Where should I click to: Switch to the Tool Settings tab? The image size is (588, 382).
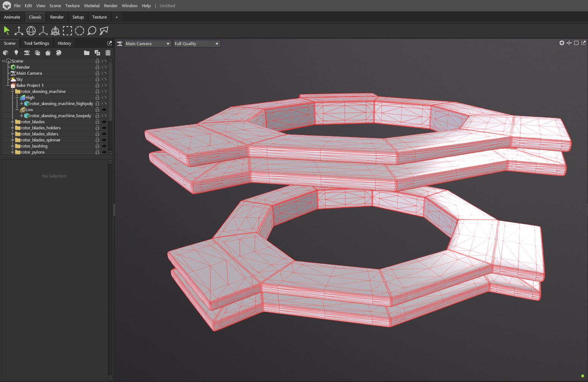click(36, 43)
